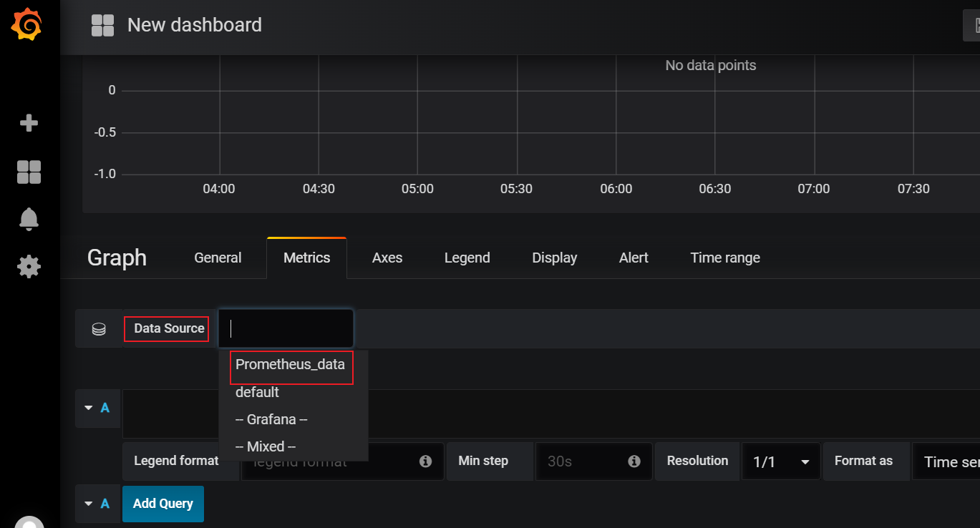Switch to the Alert tab
Screen dimensions: 980x528
click(634, 258)
